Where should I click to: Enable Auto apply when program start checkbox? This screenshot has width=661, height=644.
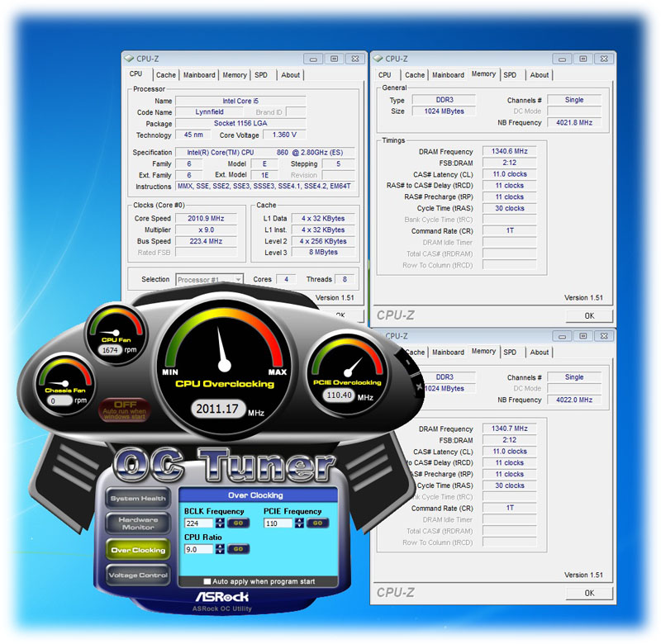click(x=207, y=581)
